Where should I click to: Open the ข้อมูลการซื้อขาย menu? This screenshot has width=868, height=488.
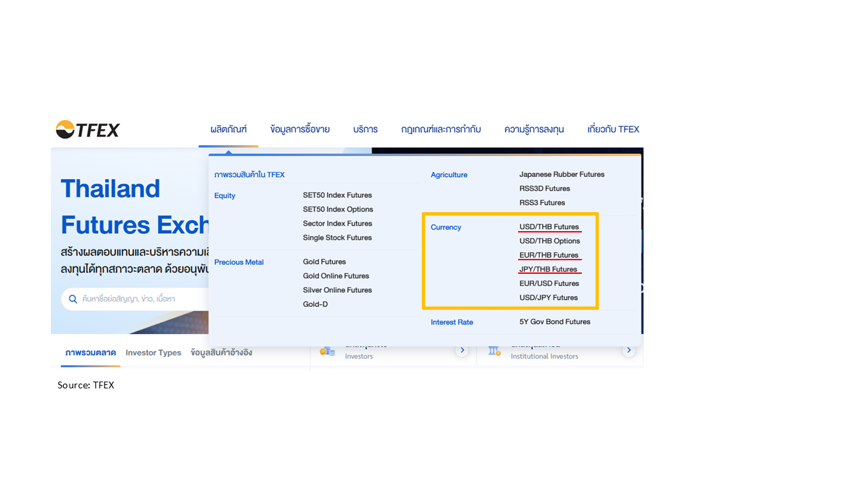(x=300, y=129)
